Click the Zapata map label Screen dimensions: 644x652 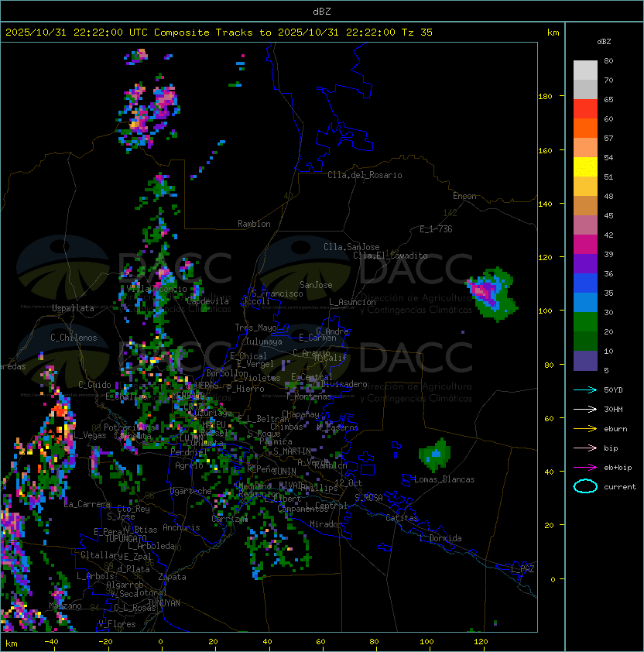[x=172, y=577]
